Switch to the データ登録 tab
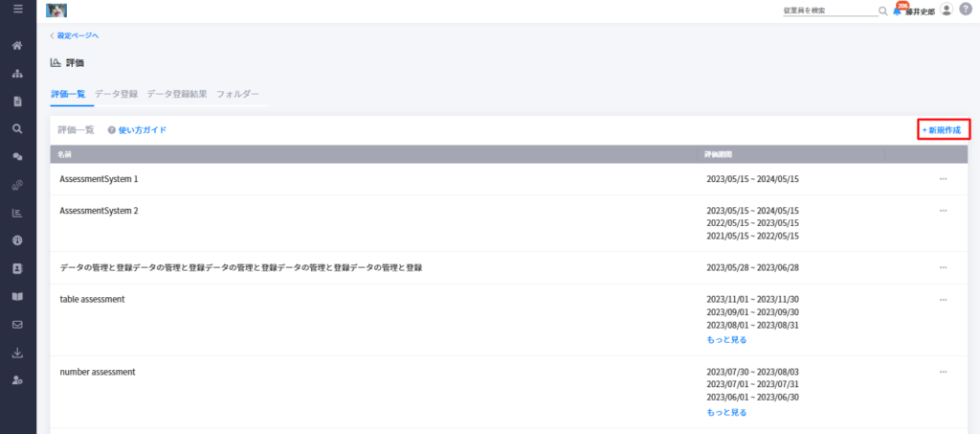The height and width of the screenshot is (434, 980). 116,95
